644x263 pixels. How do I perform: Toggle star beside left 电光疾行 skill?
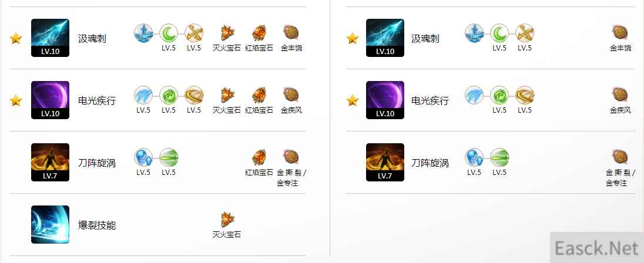(16, 100)
